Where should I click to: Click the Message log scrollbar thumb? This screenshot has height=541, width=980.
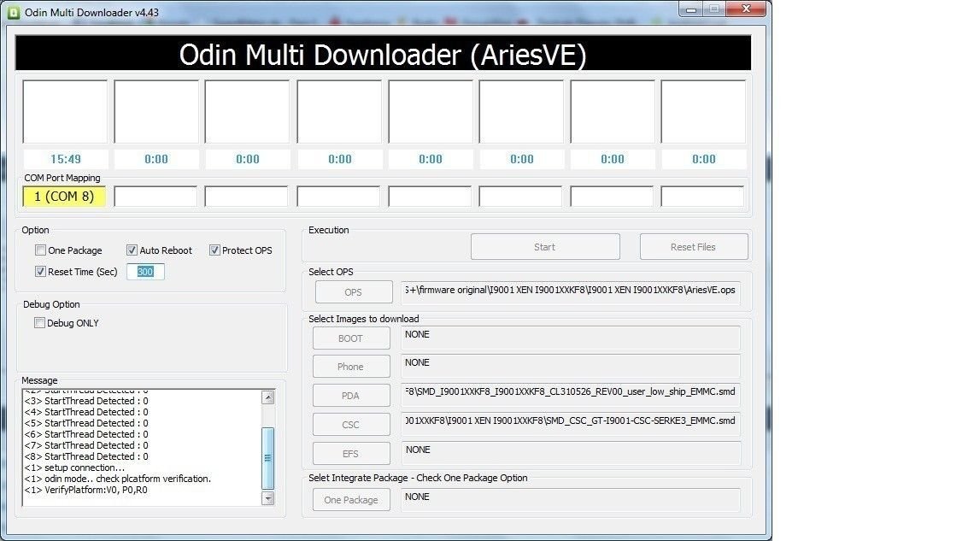coord(268,458)
